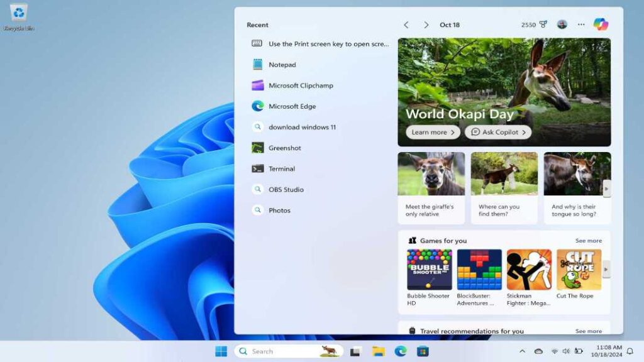Open Microsoft Edge from the taskbar
The width and height of the screenshot is (644, 362).
[401, 351]
